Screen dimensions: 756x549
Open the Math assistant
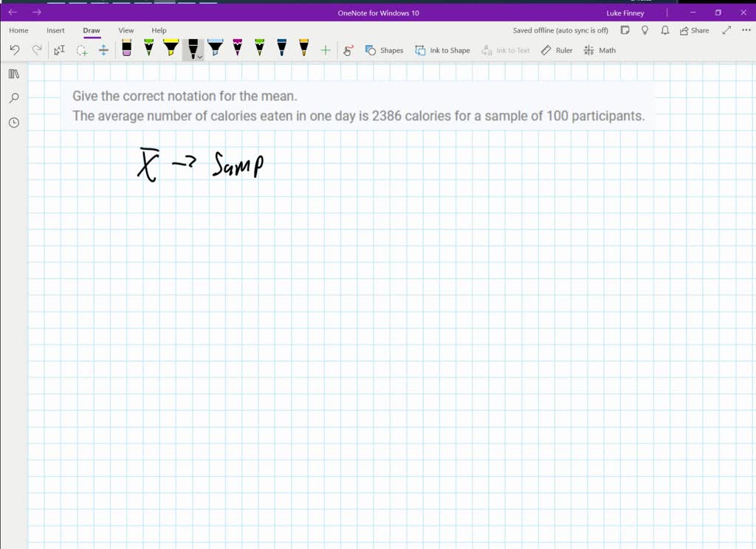(x=599, y=50)
